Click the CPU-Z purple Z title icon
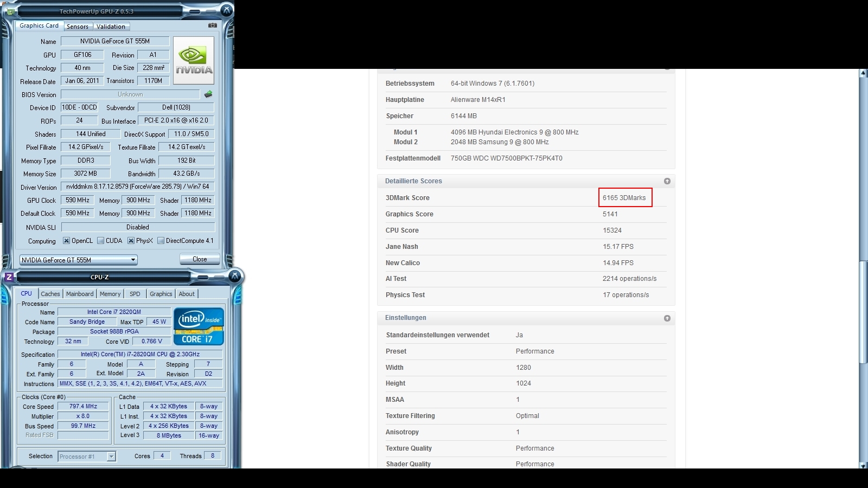The image size is (868, 488). coord(9,277)
